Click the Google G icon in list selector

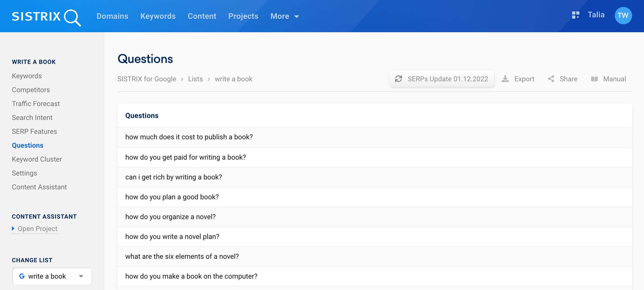coord(22,276)
